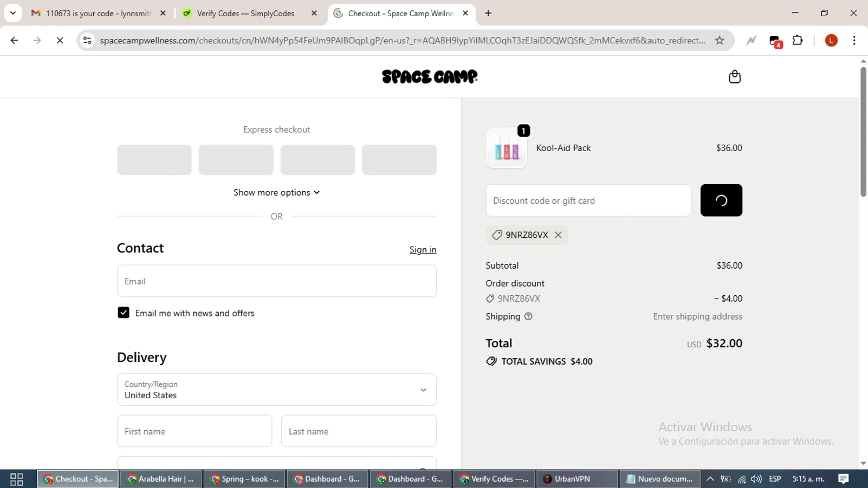
Task: Click the fourth express checkout button
Action: [399, 160]
